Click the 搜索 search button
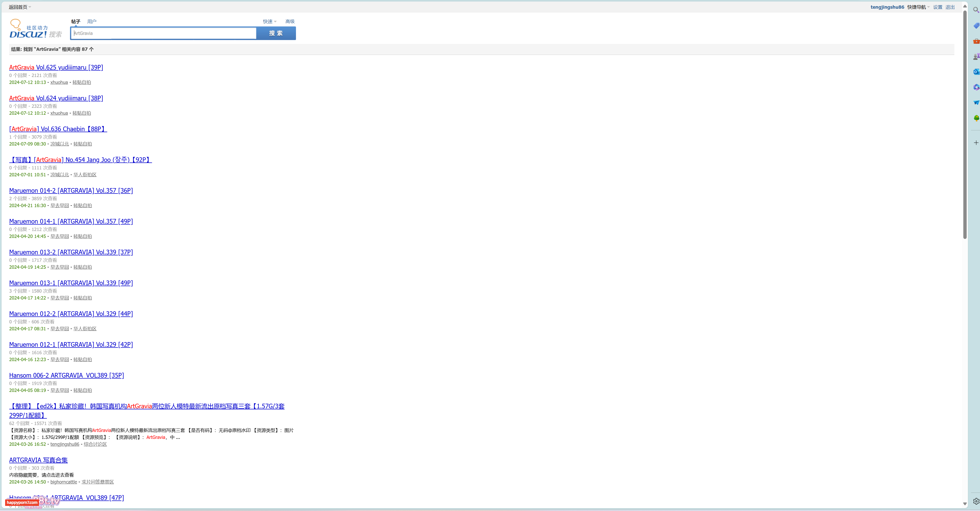 click(276, 33)
